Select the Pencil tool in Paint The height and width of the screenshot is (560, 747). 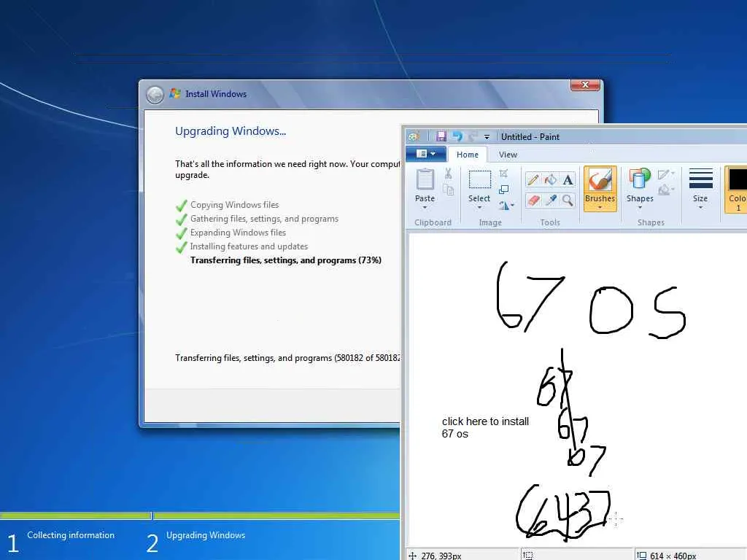533,180
